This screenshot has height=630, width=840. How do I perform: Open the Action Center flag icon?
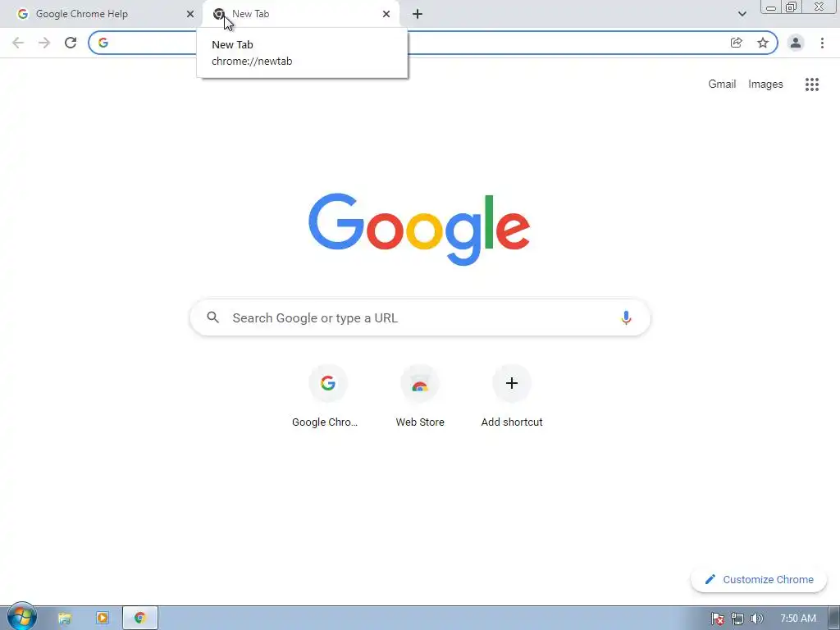tap(717, 619)
